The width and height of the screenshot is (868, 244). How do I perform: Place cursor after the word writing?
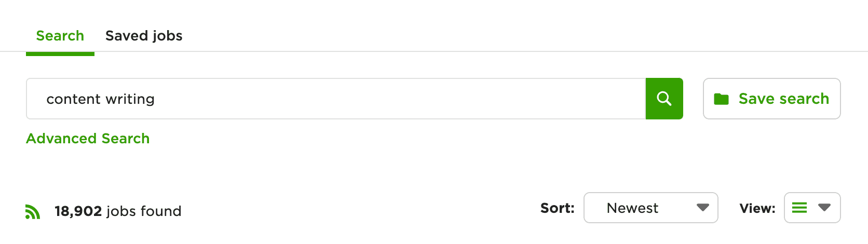[x=156, y=99]
